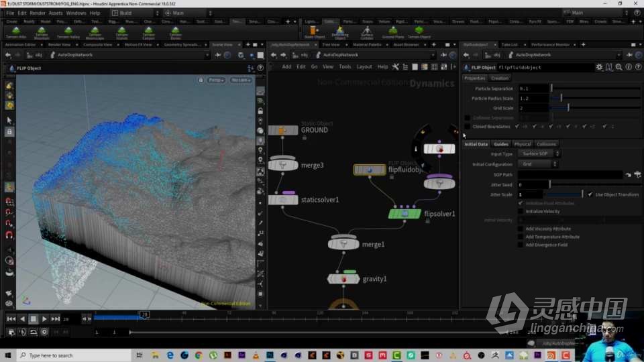The width and height of the screenshot is (644, 362).
Task: Click the back arrow in network editor
Action: tap(274, 55)
